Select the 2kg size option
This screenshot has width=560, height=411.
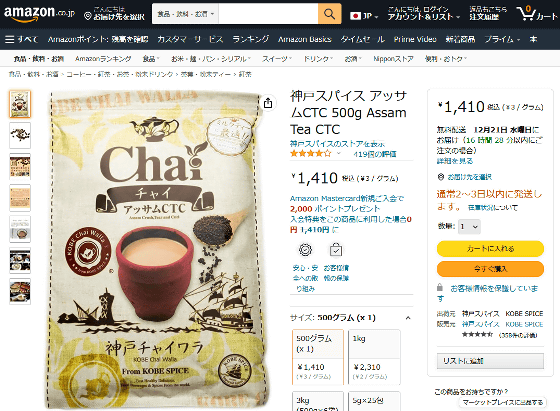(318, 401)
